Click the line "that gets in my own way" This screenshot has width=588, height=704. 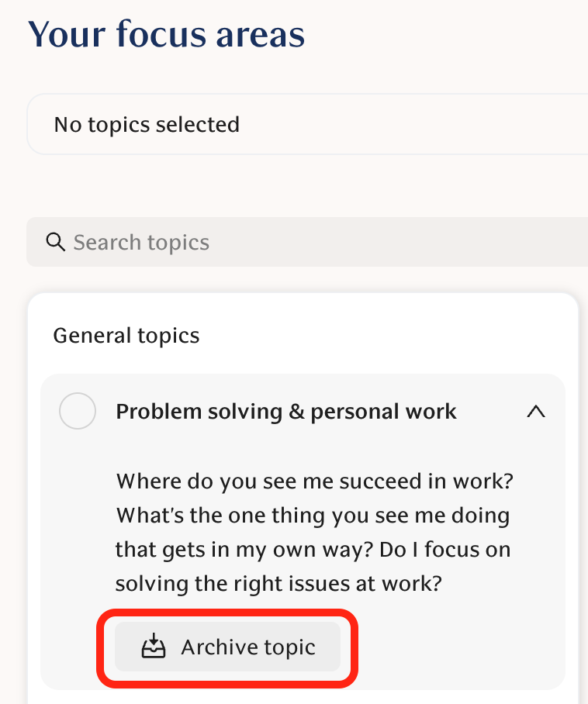pyautogui.click(x=312, y=549)
